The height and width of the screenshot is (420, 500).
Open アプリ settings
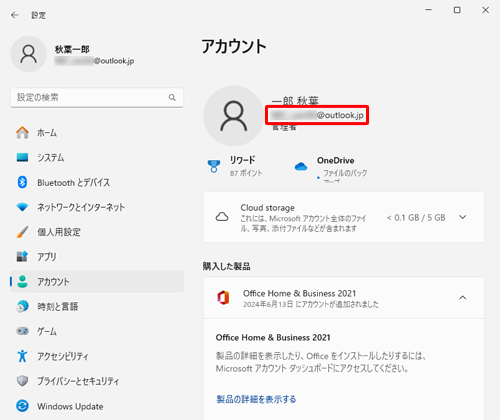click(97, 257)
